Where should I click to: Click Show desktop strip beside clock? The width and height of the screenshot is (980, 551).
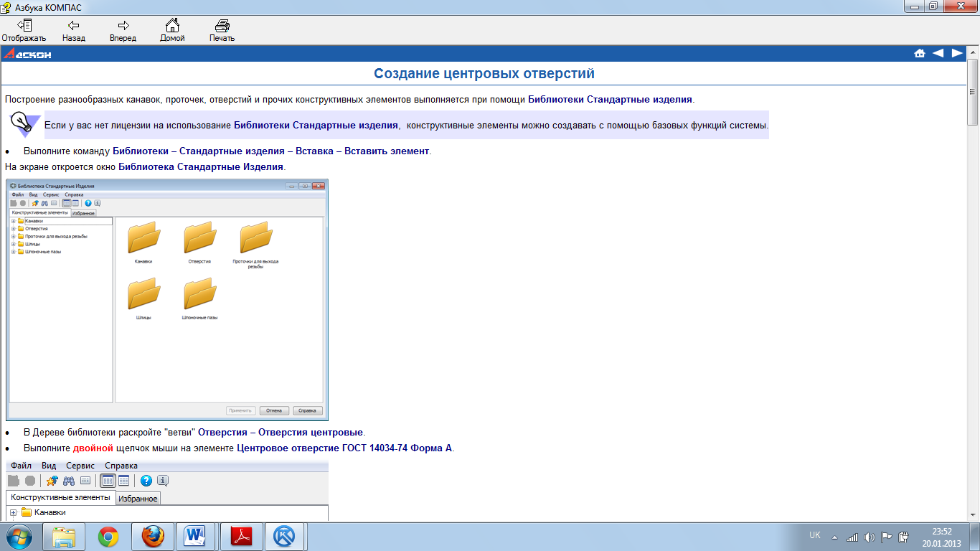coord(975,536)
